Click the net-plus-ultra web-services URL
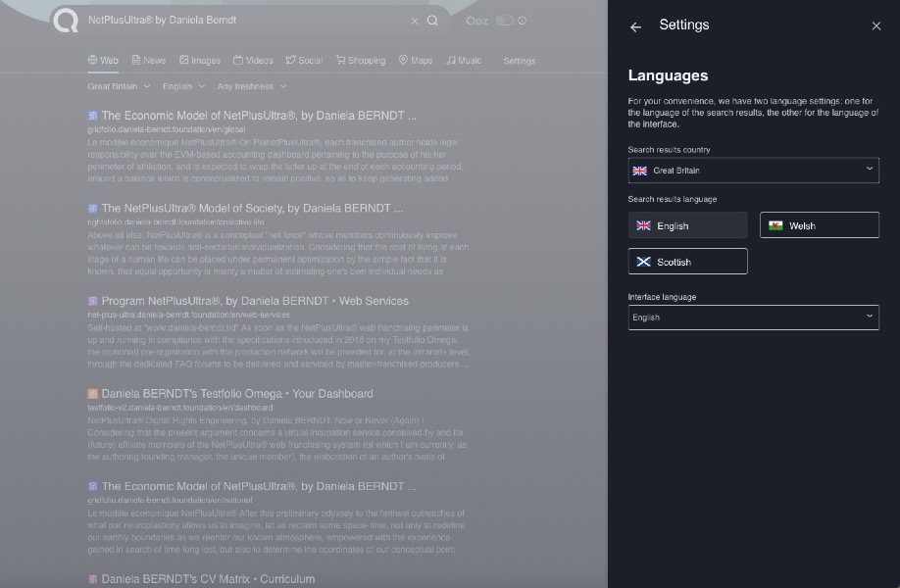900x588 pixels. (188, 315)
